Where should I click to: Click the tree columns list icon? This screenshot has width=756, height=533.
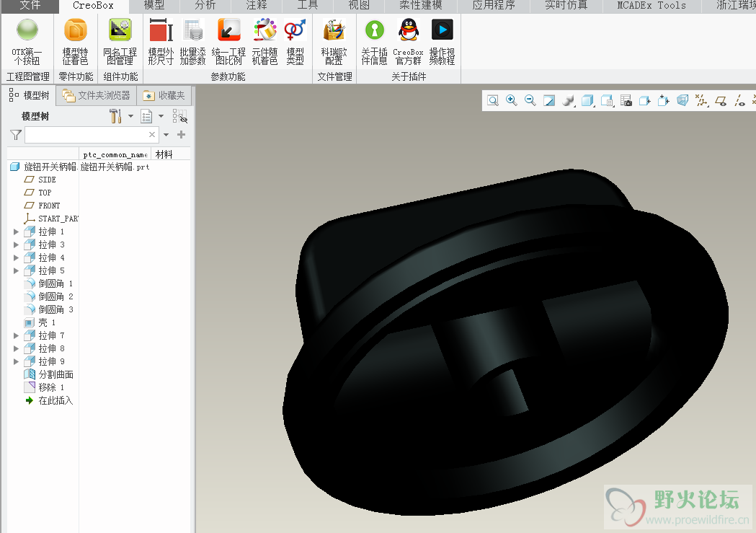point(146,116)
